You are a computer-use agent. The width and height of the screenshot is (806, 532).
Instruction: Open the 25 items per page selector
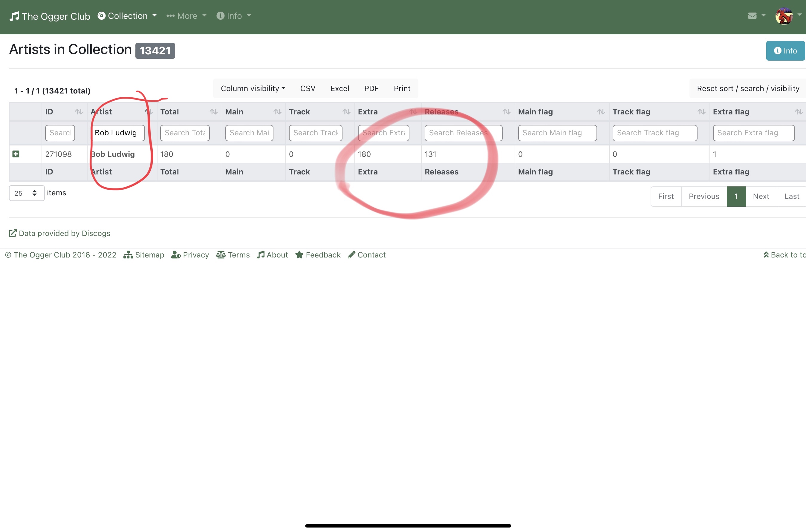(x=27, y=193)
